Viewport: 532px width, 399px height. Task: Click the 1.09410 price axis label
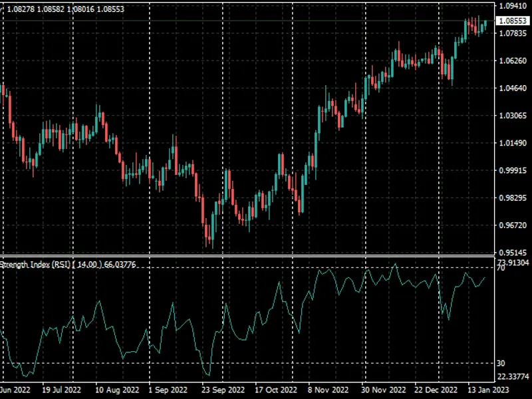pos(513,6)
